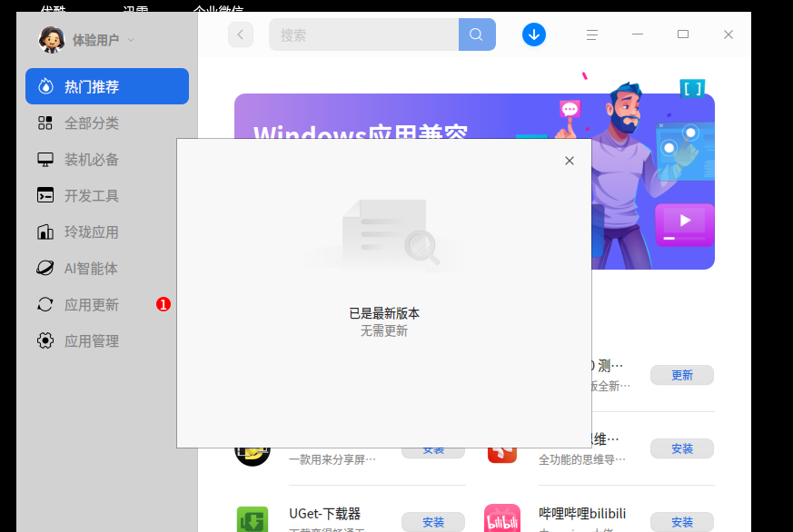
Task: Maximize the app store window
Action: 683,34
